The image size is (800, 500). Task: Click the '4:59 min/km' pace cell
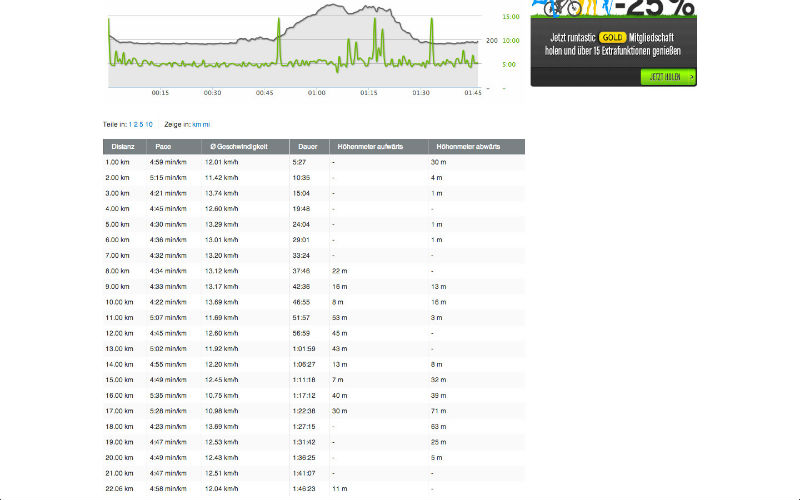coord(168,162)
